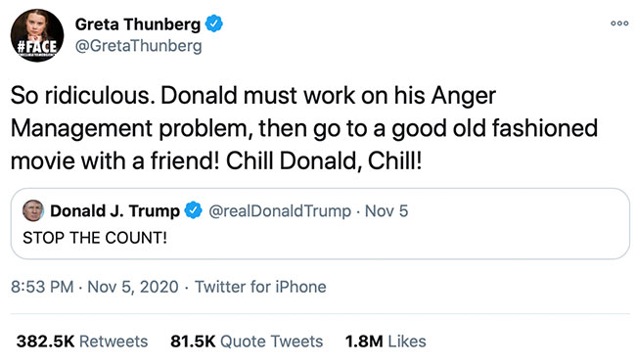
Task: View the 81.5K Quote Tweets list
Action: tap(247, 341)
